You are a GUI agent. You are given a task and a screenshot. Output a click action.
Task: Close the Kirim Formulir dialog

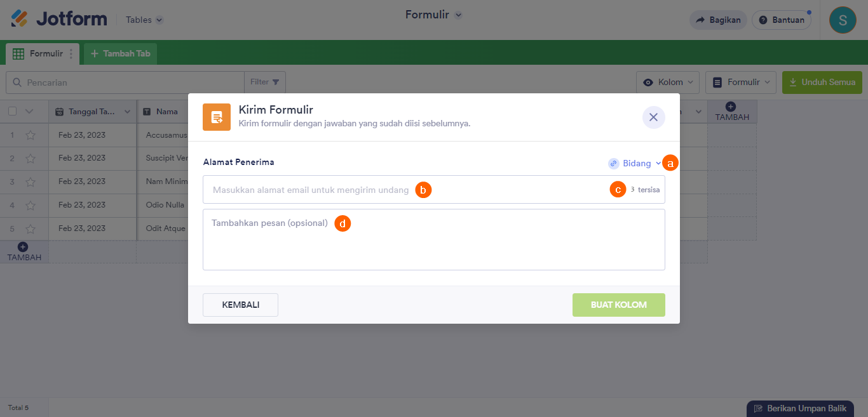point(653,117)
